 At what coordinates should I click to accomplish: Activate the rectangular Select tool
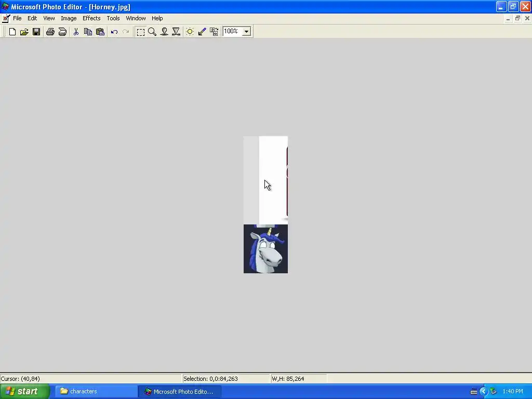[x=140, y=32]
